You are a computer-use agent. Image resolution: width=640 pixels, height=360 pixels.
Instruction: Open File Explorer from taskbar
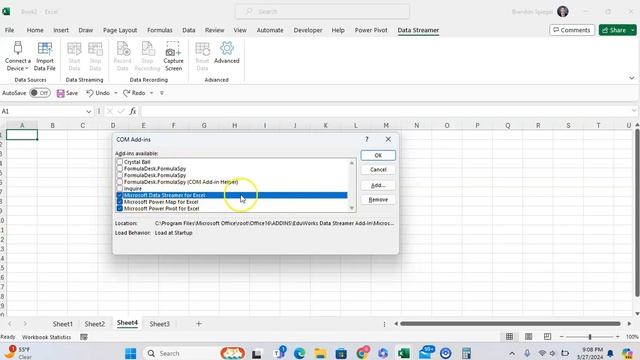pos(320,353)
